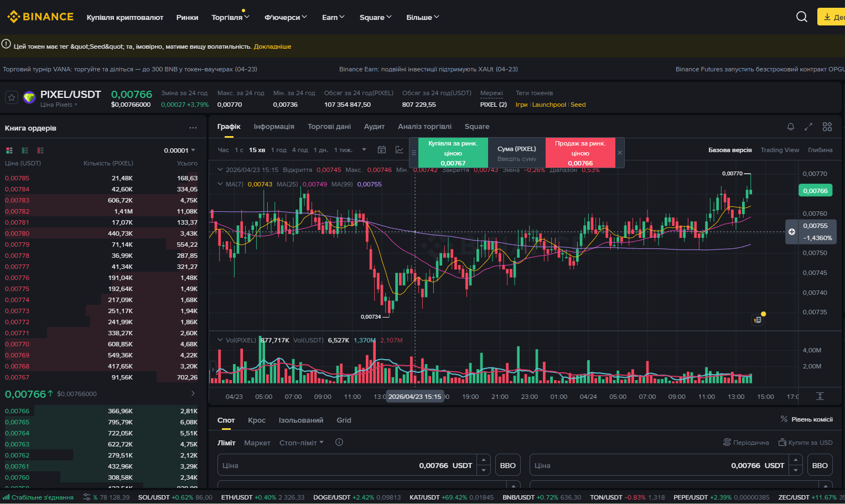The height and width of the screenshot is (504, 845).
Task: Expand more time intervals arrow after 1 тиж.
Action: [364, 150]
